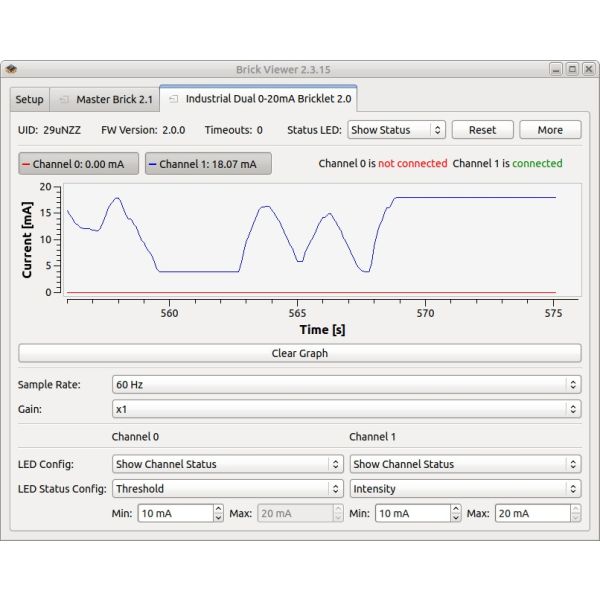The image size is (600, 600).
Task: Open the Master Brick 2.1 tab
Action: [104, 99]
